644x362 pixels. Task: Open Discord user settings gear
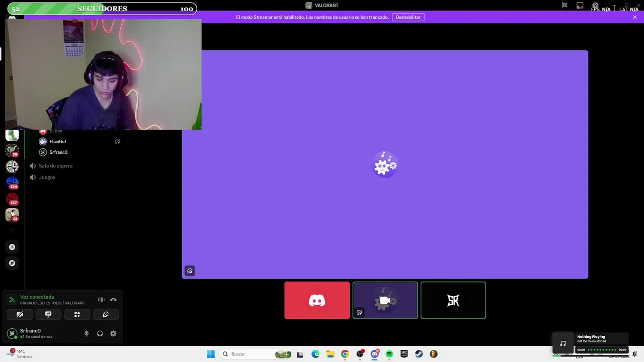(x=113, y=333)
